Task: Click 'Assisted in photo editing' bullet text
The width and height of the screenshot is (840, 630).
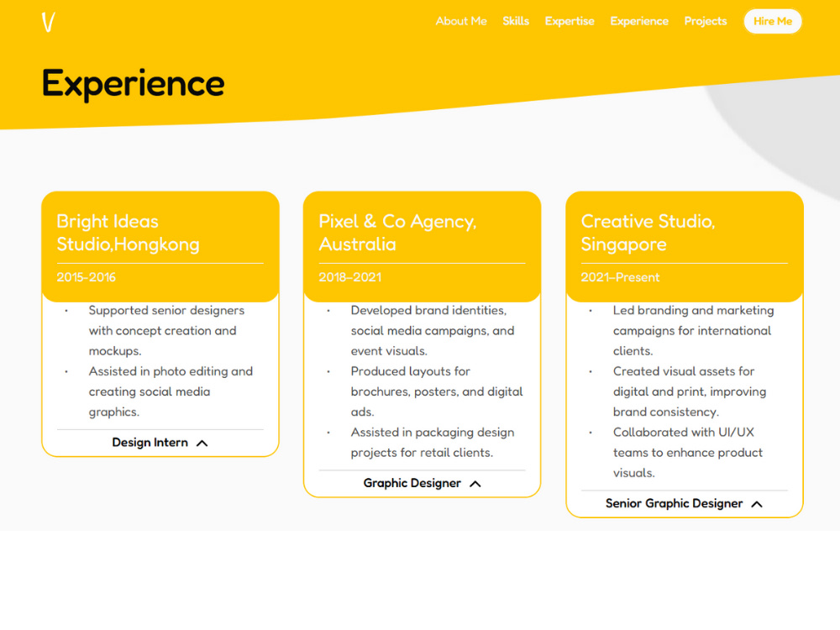Action: (171, 391)
